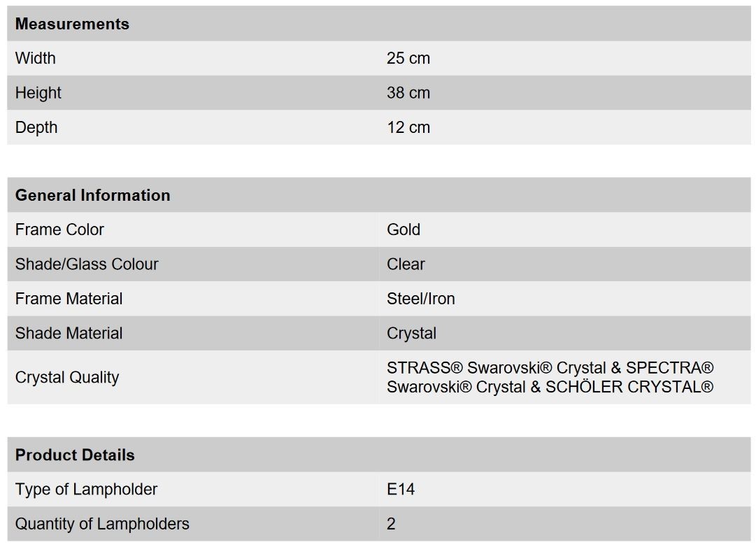Click the Measurements section header
Screen dimensions: 756x554
pyautogui.click(x=72, y=24)
